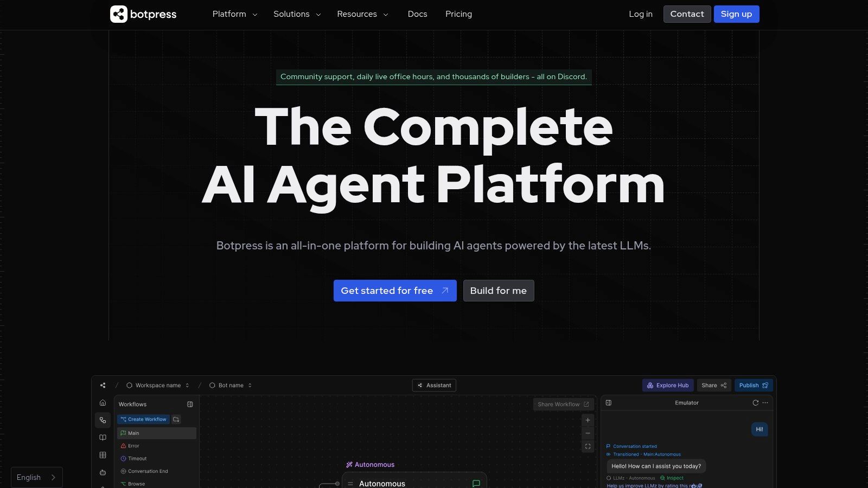Image resolution: width=868 pixels, height=488 pixels.
Task: Open the Discord community announcement banner
Action: click(433, 77)
